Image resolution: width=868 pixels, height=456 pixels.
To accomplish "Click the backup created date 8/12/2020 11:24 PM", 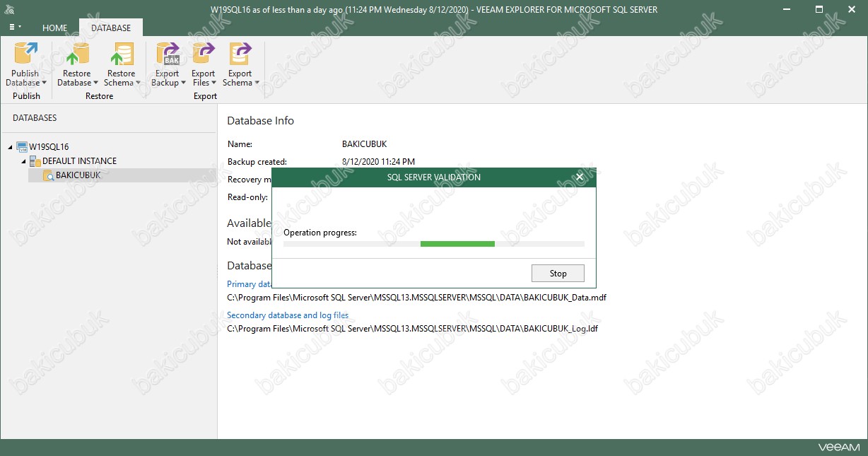I will [378, 162].
